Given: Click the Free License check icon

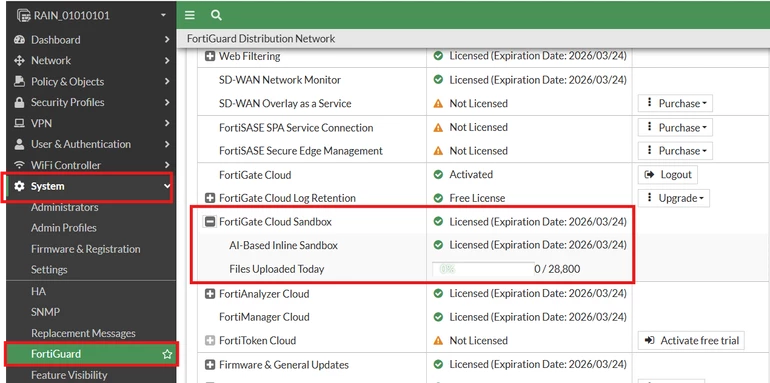Looking at the screenshot, I should pos(439,198).
